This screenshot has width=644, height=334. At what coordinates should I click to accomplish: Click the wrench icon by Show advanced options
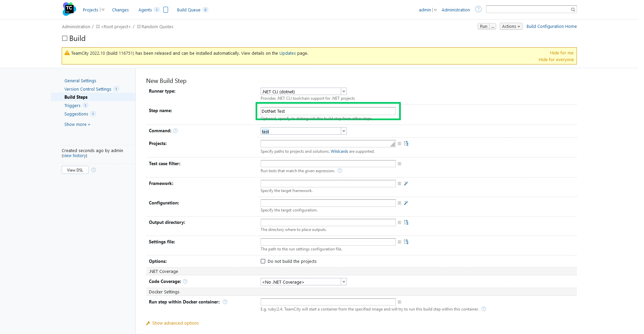click(148, 323)
